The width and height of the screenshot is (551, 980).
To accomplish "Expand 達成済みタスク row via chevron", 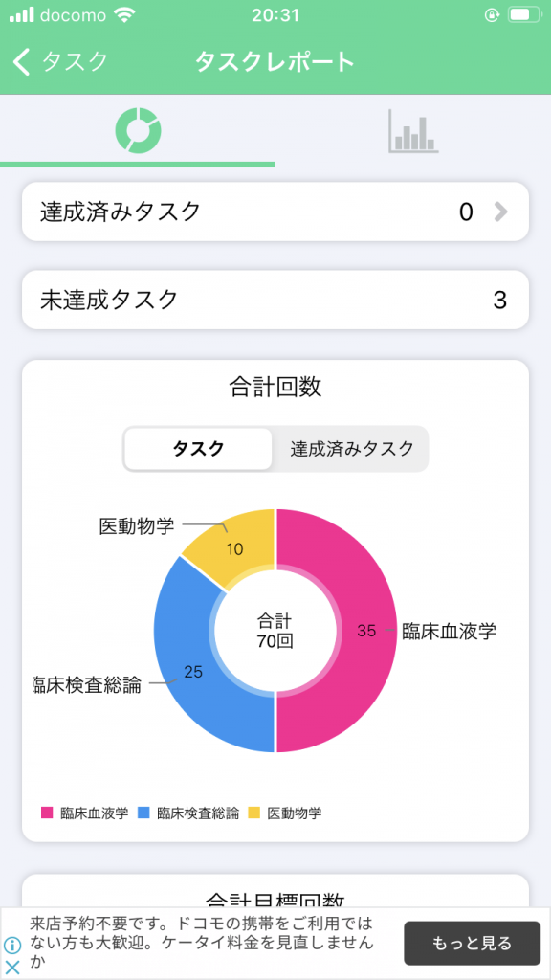I will [x=500, y=212].
